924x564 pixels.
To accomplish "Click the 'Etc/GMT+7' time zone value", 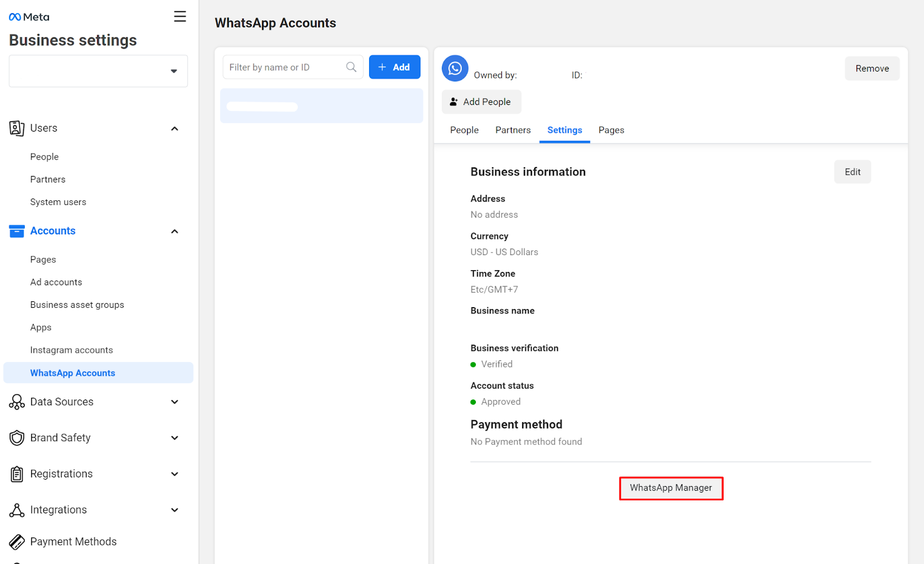I will [494, 289].
